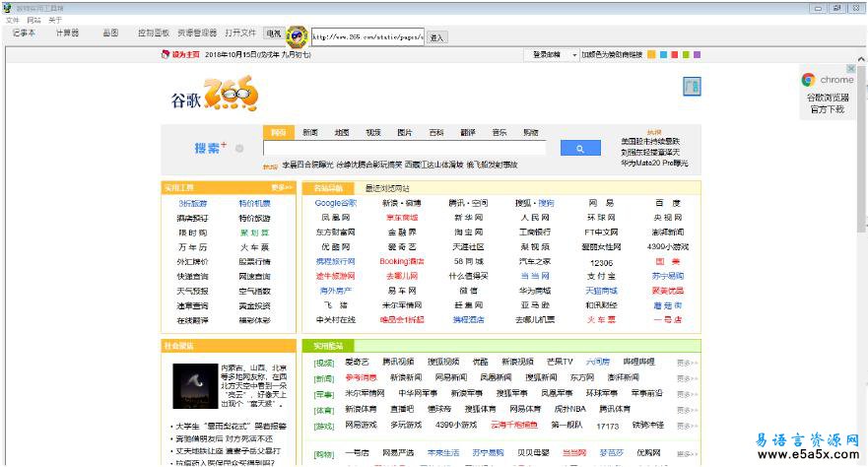
Task: Click 打开文件 in the toolbar
Action: pos(240,33)
